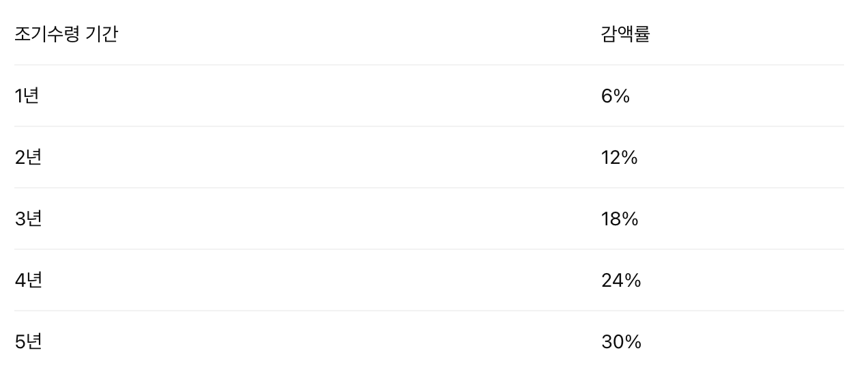Image resolution: width=868 pixels, height=381 pixels.
Task: Click the 6% reduction rate value
Action: [616, 96]
